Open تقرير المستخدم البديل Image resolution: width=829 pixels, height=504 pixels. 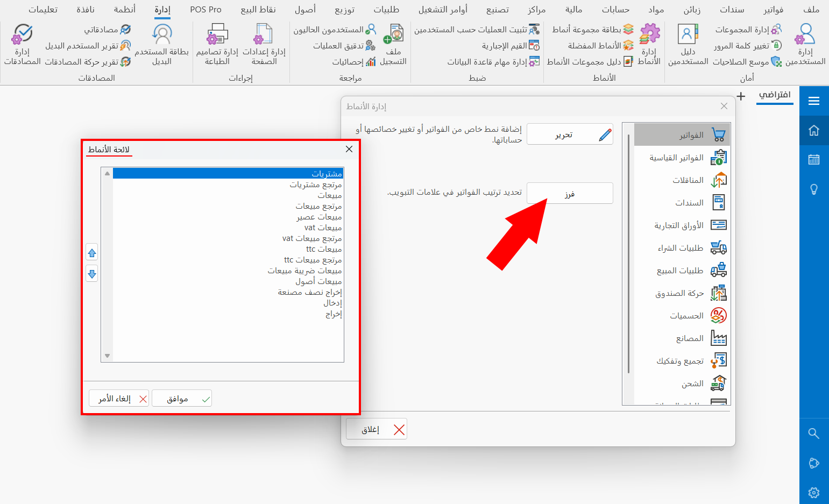tap(88, 46)
